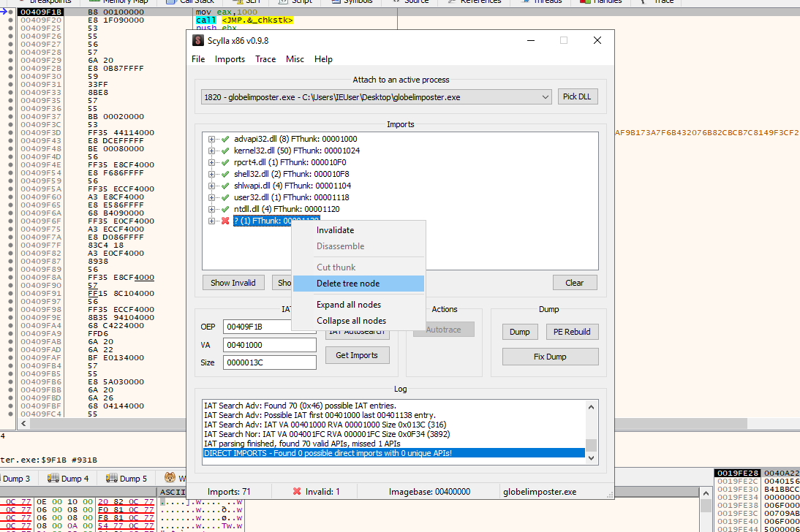Choose Expand all nodes in context menu
This screenshot has height=532, width=800.
tap(358, 305)
